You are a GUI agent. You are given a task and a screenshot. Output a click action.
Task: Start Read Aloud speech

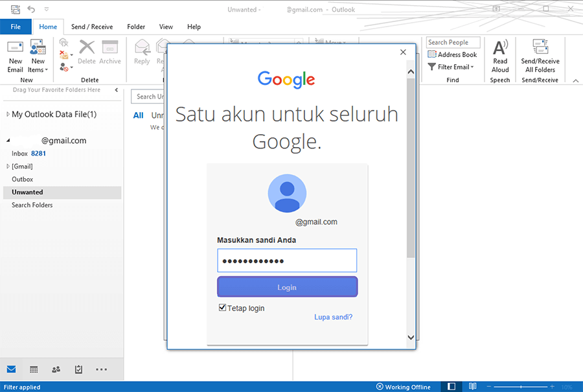pyautogui.click(x=500, y=56)
